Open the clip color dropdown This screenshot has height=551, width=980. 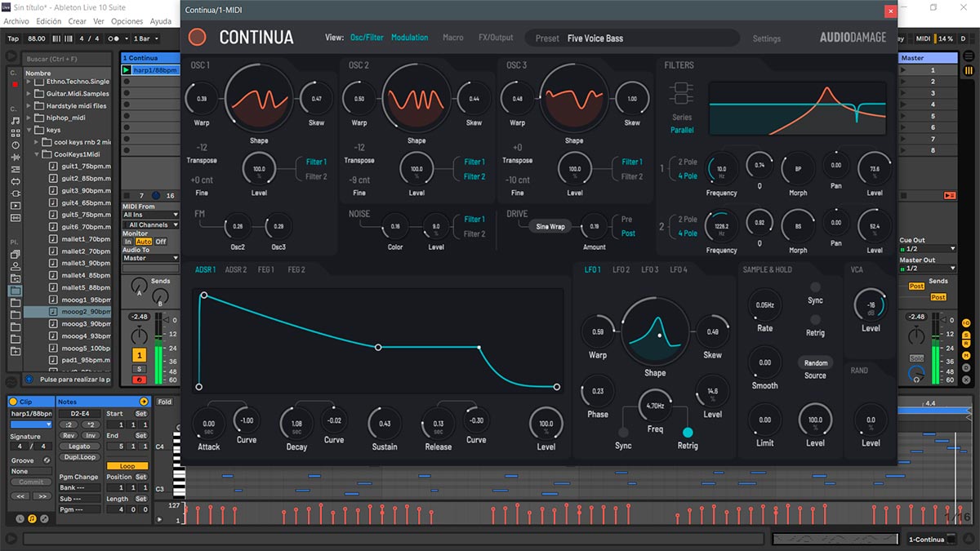point(30,424)
